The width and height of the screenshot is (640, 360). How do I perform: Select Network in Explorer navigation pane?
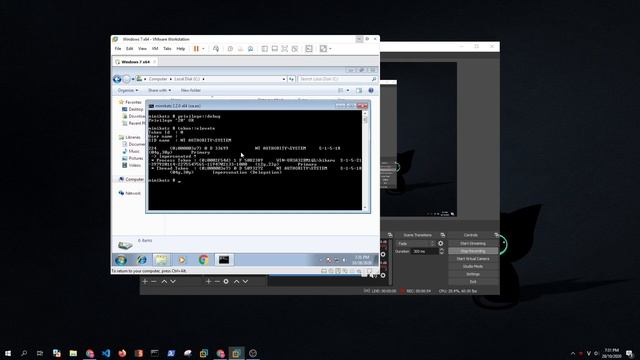[130, 193]
